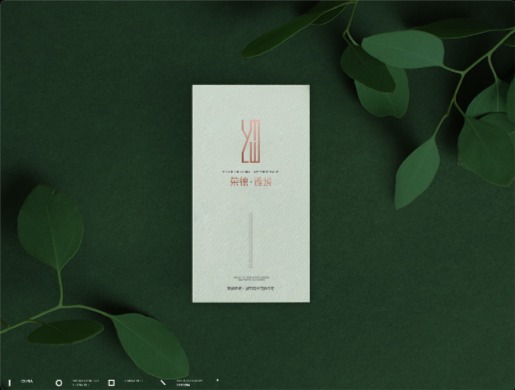
Task: Click the thin vertical line graphic on the card
Action: click(x=251, y=240)
